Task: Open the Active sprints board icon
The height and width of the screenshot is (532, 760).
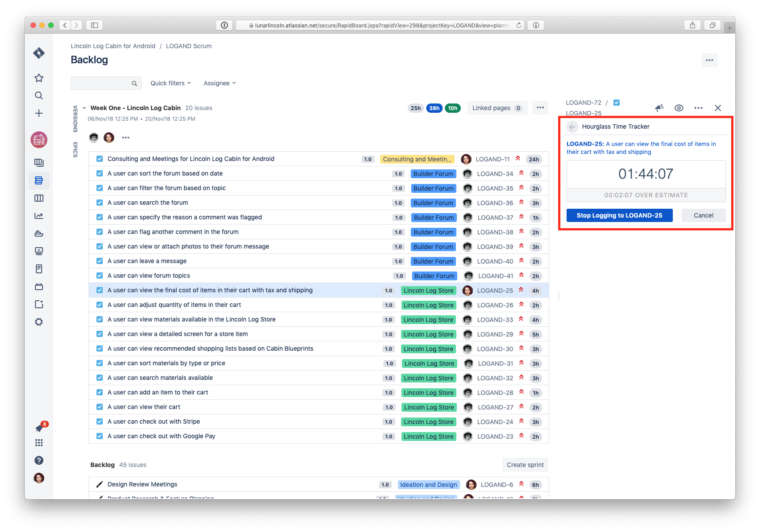Action: tap(39, 198)
